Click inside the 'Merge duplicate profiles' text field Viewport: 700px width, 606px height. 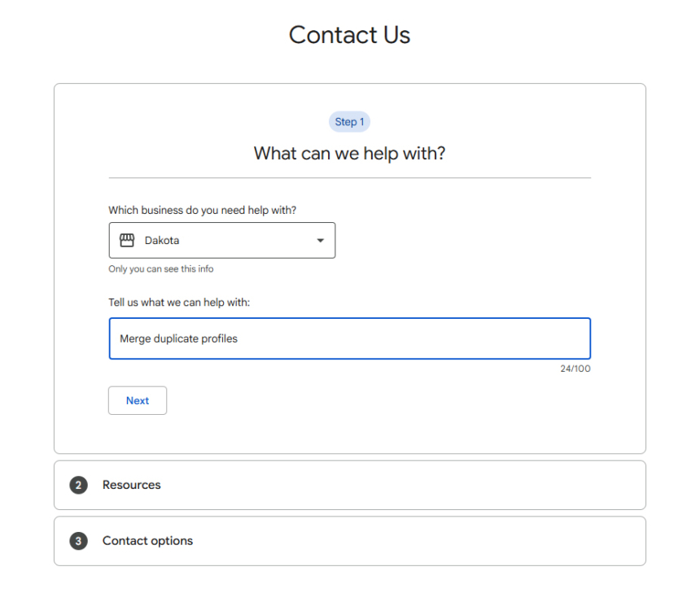(350, 338)
